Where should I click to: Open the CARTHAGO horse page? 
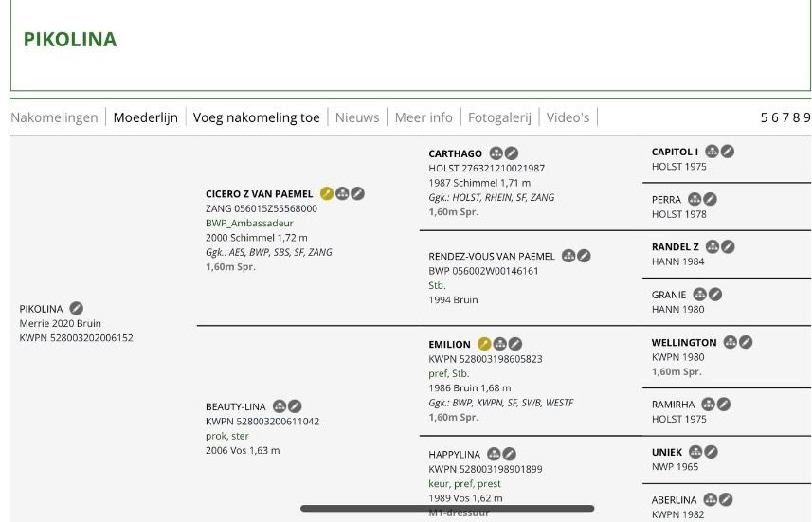click(x=455, y=153)
